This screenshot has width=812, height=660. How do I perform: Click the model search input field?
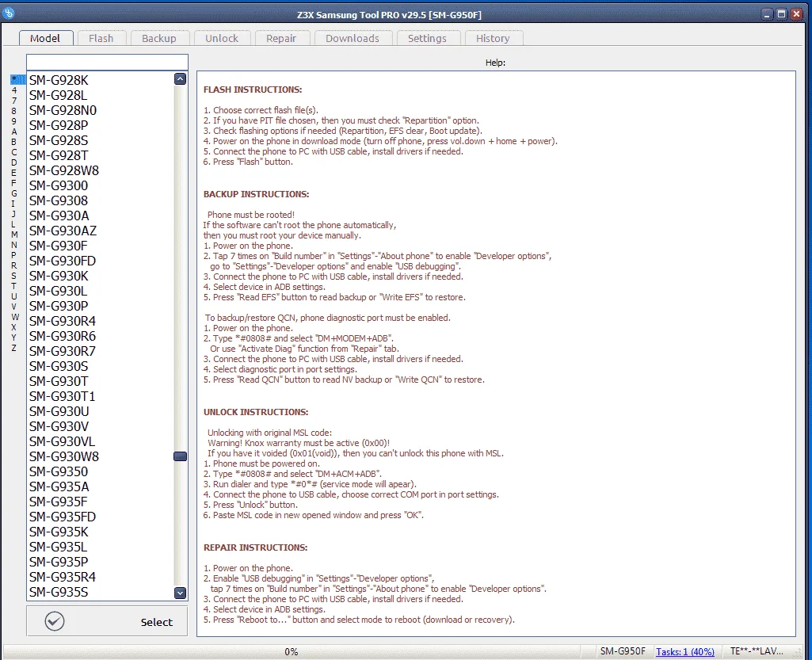click(x=107, y=62)
